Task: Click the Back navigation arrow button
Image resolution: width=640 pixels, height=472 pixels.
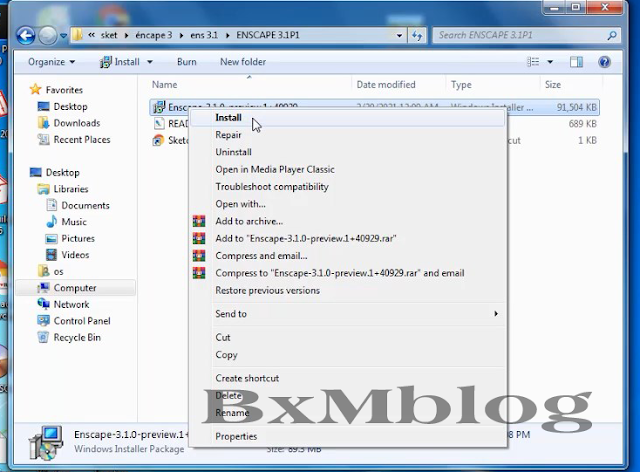Action: tap(26, 36)
